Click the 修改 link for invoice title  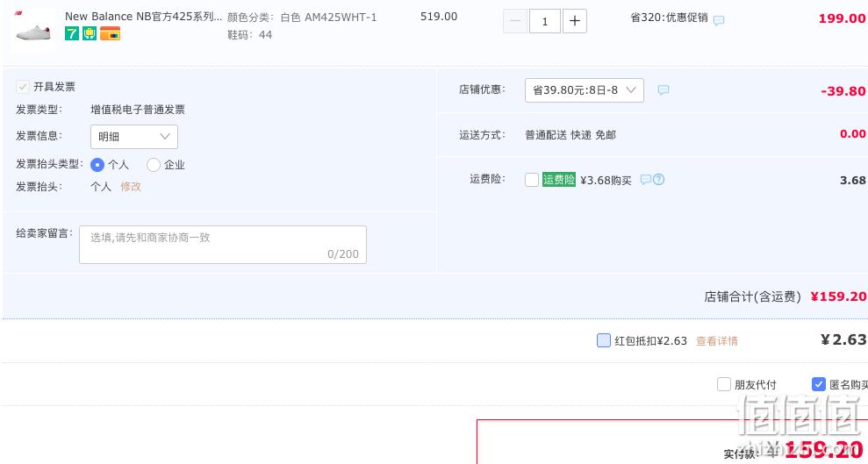coord(131,186)
